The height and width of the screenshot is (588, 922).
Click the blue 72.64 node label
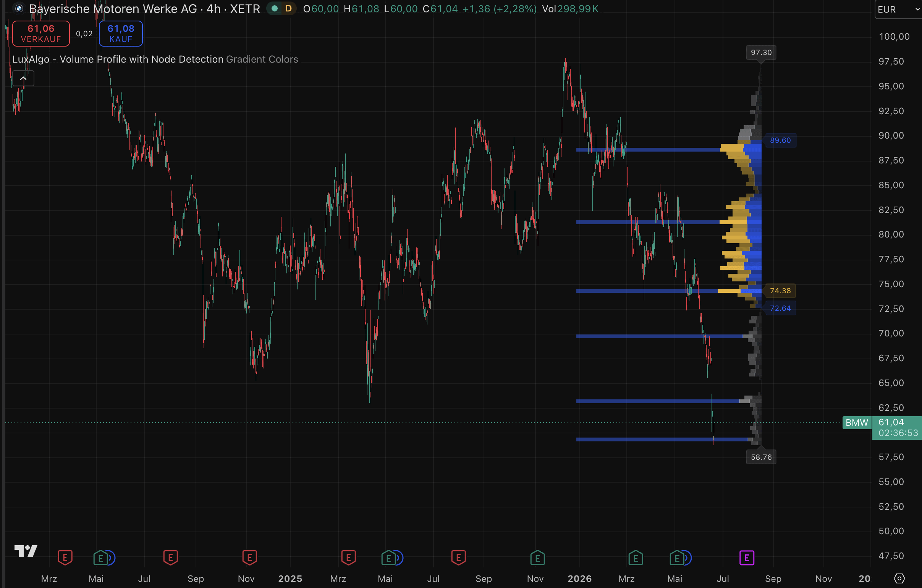(x=780, y=308)
